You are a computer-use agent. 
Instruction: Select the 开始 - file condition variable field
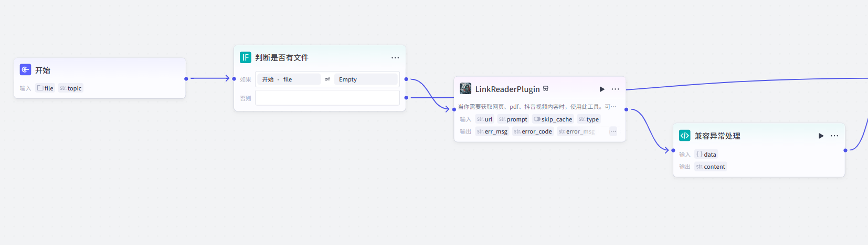288,79
